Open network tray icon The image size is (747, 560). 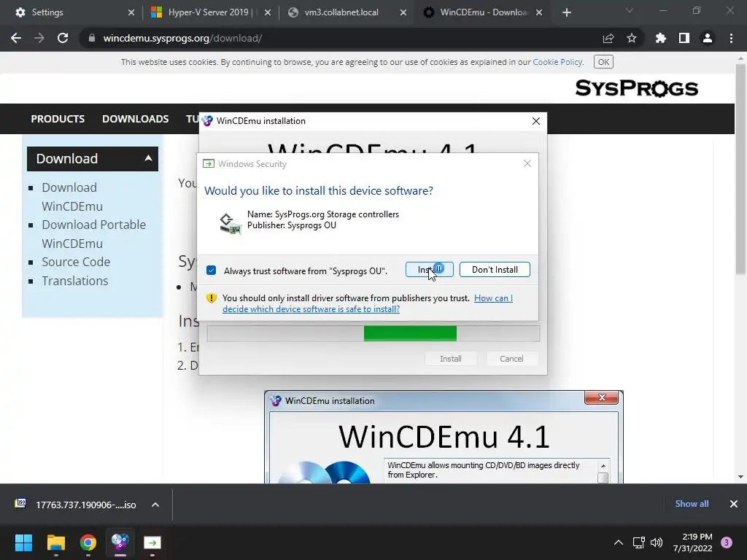coord(638,542)
